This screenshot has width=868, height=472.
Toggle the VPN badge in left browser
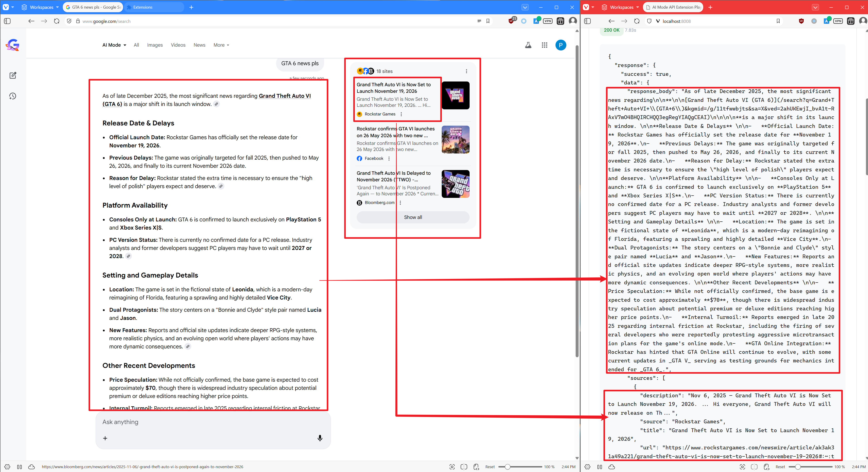pyautogui.click(x=548, y=21)
